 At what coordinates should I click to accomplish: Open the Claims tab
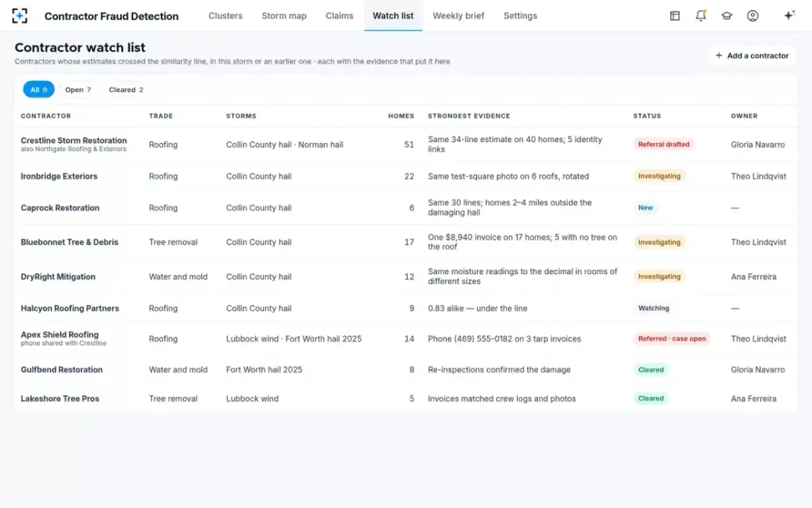[339, 16]
